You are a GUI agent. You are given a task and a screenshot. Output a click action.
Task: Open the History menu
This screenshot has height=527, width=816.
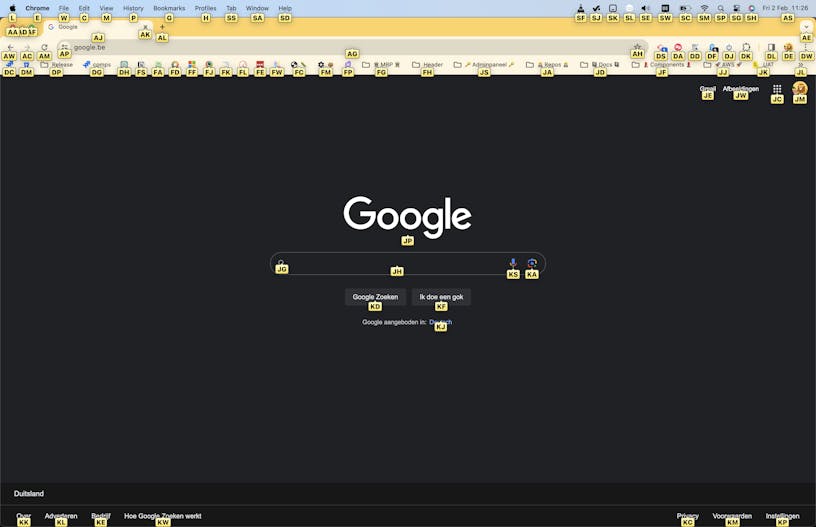click(x=133, y=8)
